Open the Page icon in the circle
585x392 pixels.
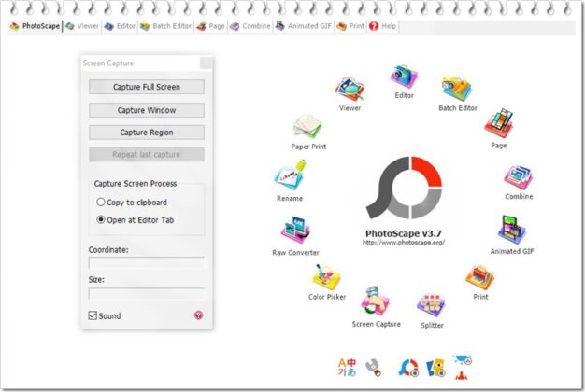coord(499,124)
